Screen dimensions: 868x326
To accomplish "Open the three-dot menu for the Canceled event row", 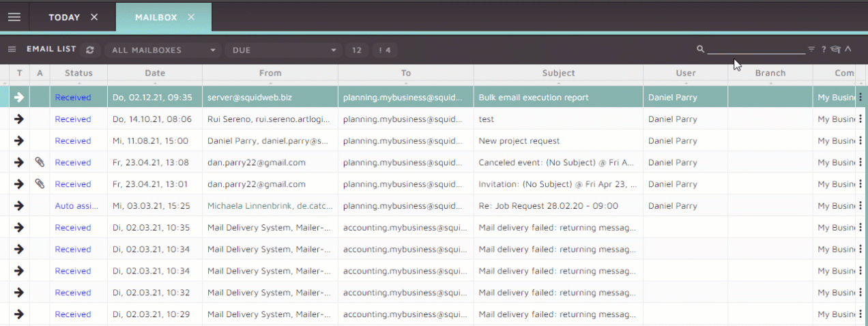I will click(860, 162).
